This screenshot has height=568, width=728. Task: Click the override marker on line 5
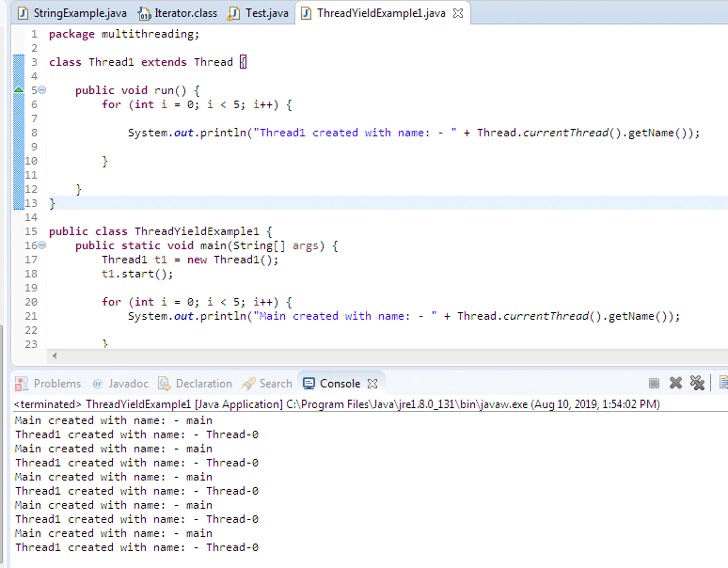[19, 90]
